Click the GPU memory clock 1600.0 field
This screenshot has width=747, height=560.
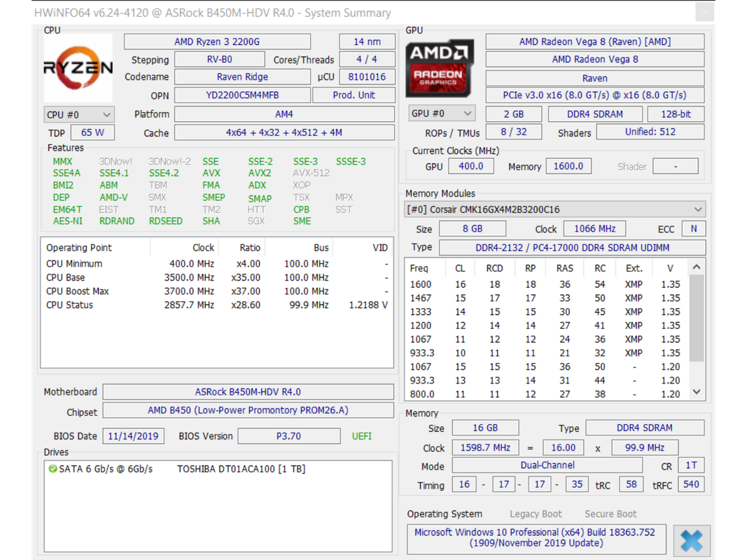(x=568, y=166)
